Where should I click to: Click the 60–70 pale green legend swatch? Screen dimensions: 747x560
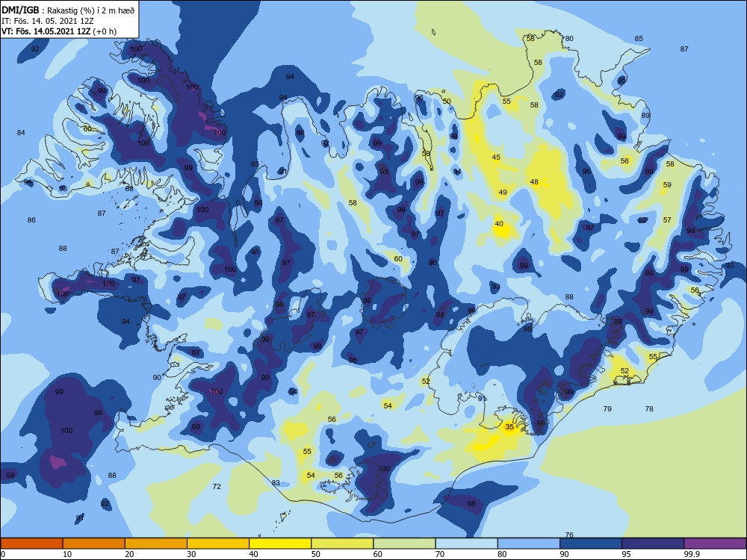404,544
